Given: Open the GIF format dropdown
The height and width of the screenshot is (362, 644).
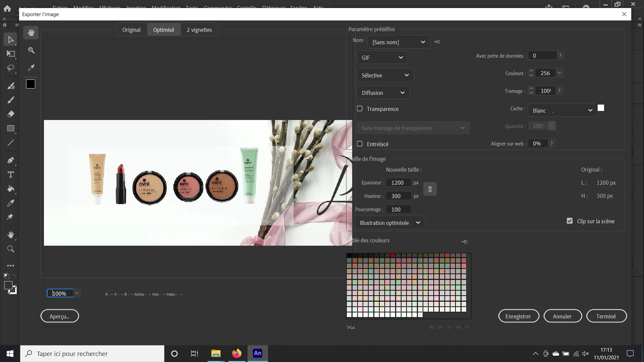Looking at the screenshot, I should point(382,58).
